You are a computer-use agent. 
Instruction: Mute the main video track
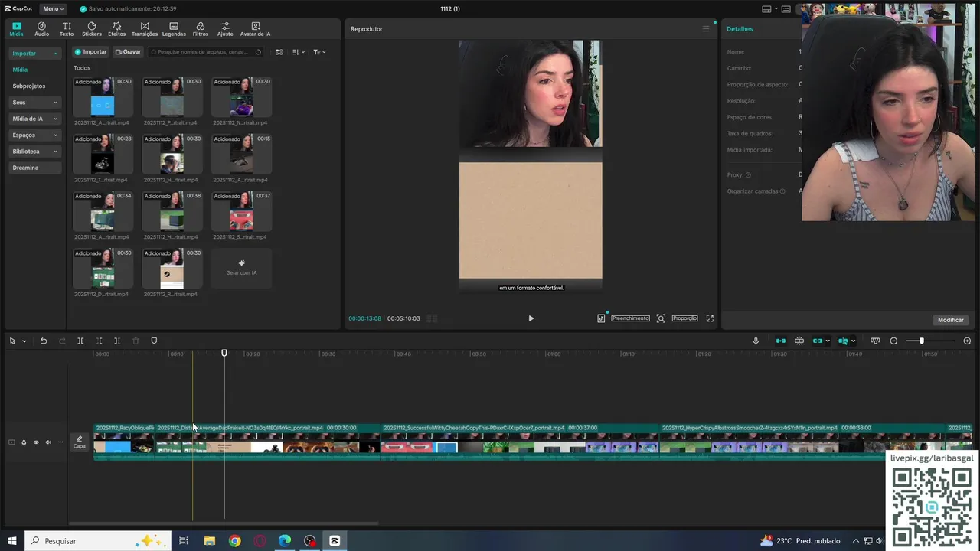tap(48, 442)
